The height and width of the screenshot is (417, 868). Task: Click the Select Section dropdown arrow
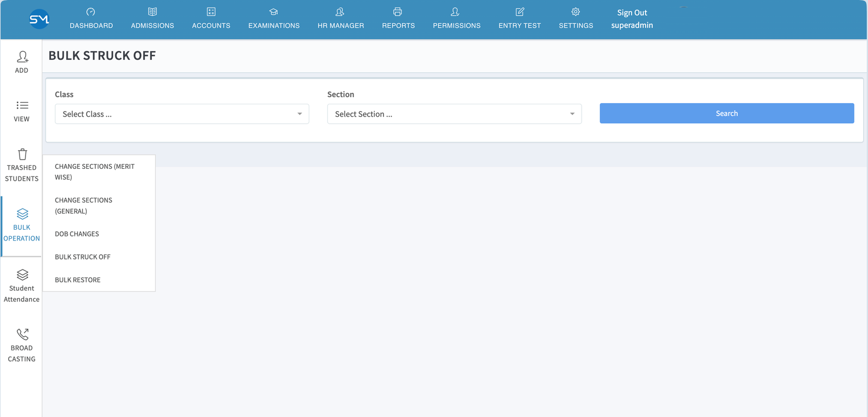pyautogui.click(x=572, y=114)
